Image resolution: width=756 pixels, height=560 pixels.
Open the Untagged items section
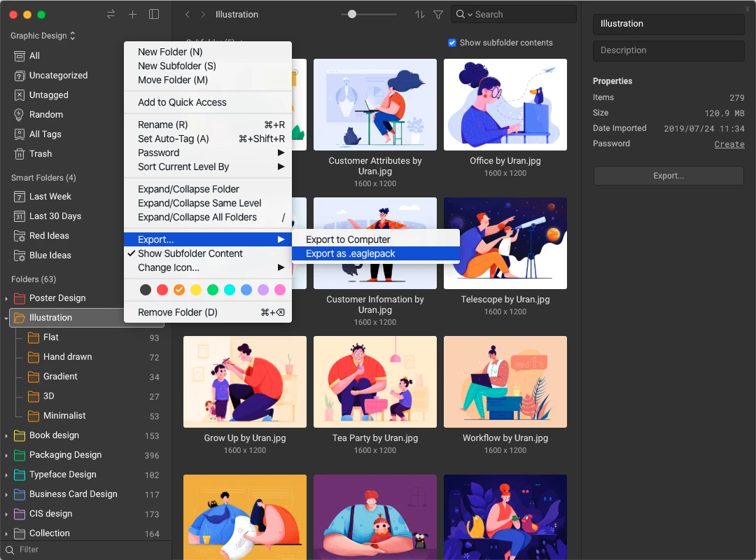(x=48, y=95)
